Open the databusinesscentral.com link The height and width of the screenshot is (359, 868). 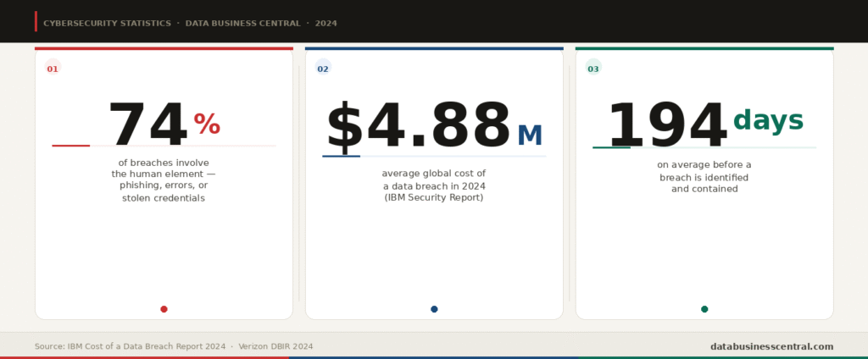pos(771,346)
